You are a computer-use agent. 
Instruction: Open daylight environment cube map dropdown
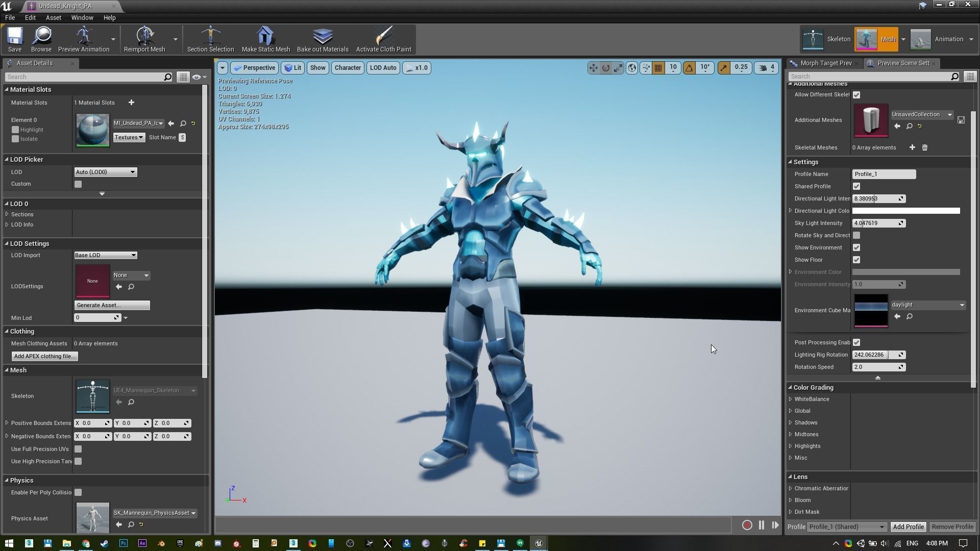coord(928,305)
